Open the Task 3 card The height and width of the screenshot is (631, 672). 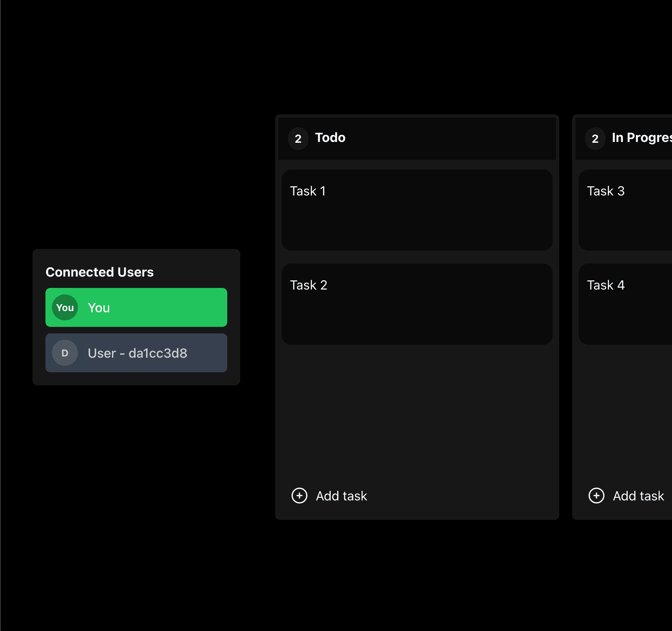click(x=625, y=210)
